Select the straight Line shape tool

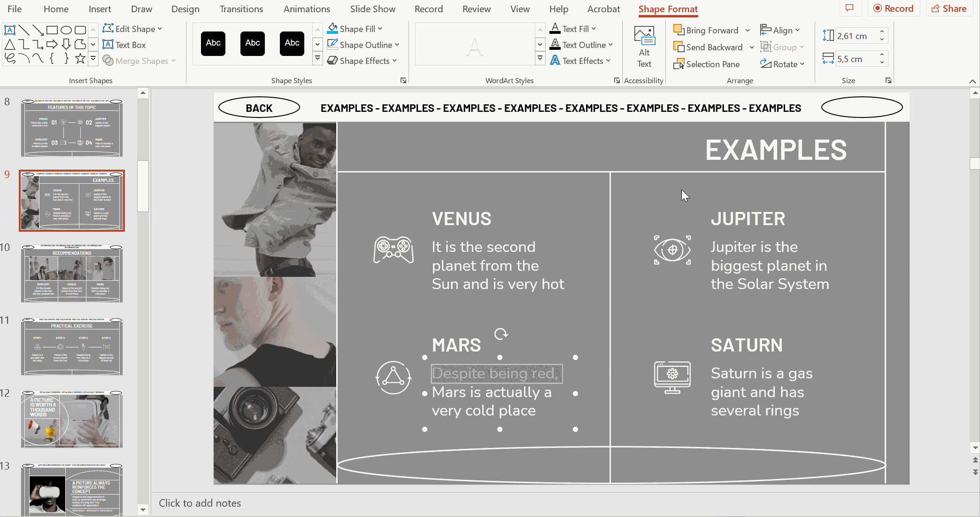pyautogui.click(x=24, y=30)
